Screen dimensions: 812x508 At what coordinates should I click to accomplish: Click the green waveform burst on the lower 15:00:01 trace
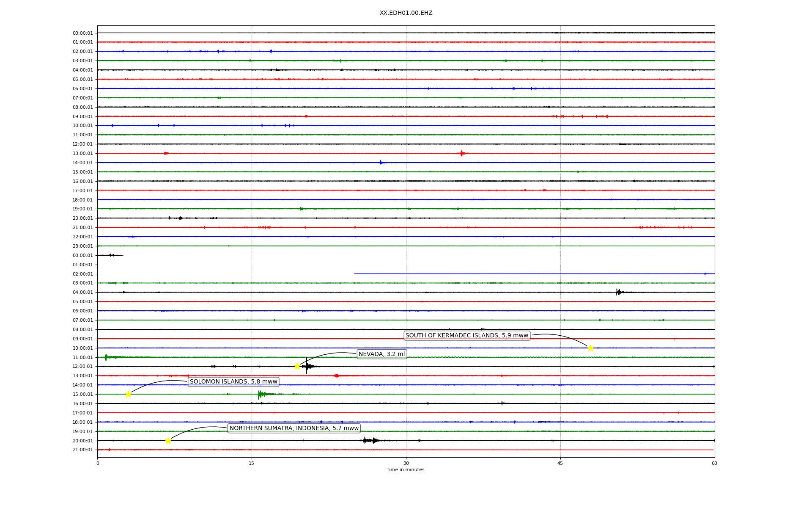261,394
